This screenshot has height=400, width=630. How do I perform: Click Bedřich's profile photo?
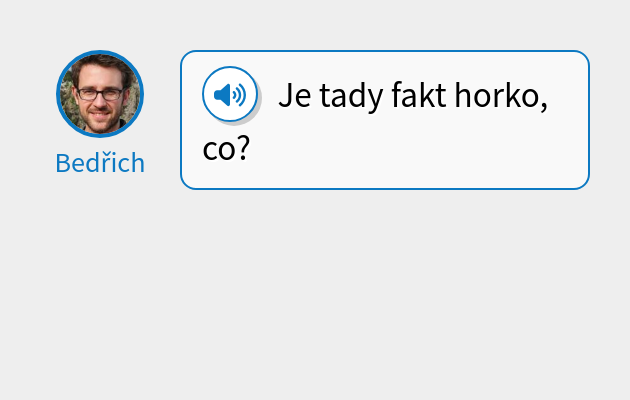[100, 93]
